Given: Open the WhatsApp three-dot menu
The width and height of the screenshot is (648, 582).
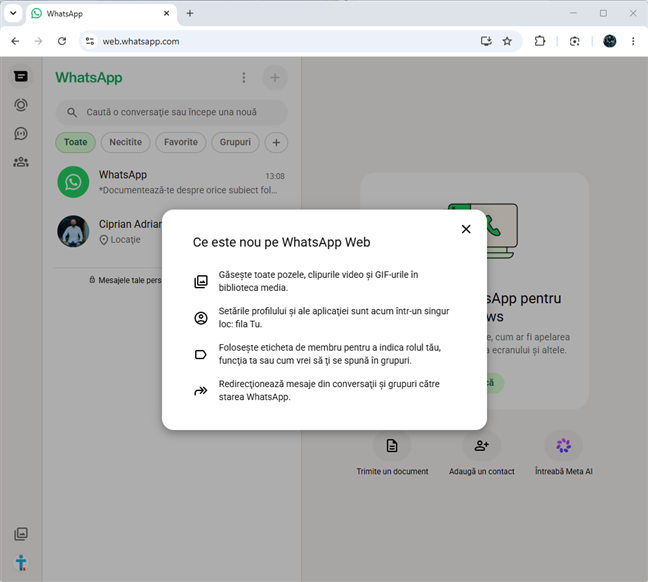Looking at the screenshot, I should pyautogui.click(x=244, y=78).
